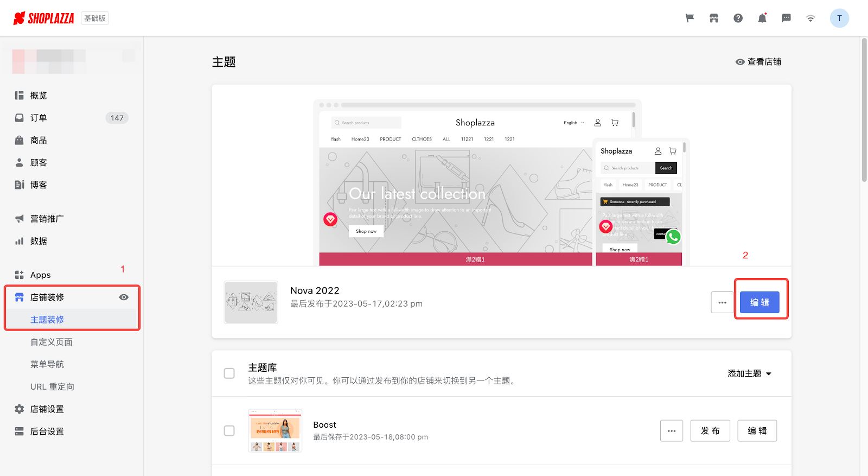Click 发布 to publish Boost theme
The width and height of the screenshot is (868, 476).
[x=710, y=431]
